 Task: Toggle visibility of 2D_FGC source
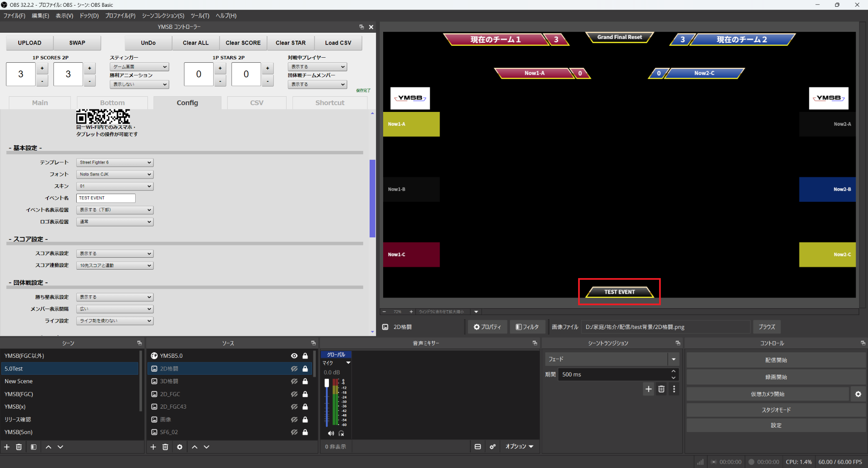[x=294, y=394]
